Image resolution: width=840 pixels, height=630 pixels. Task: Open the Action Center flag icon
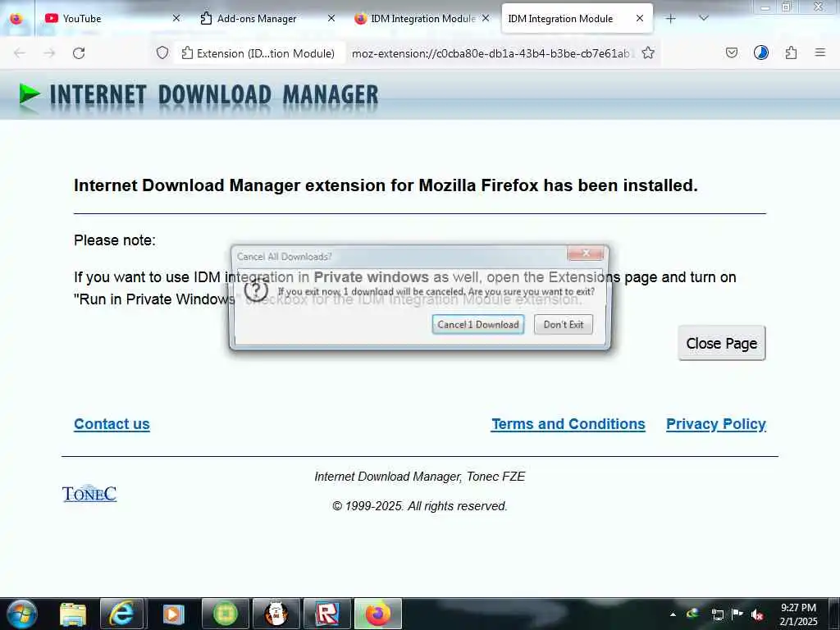(x=737, y=614)
